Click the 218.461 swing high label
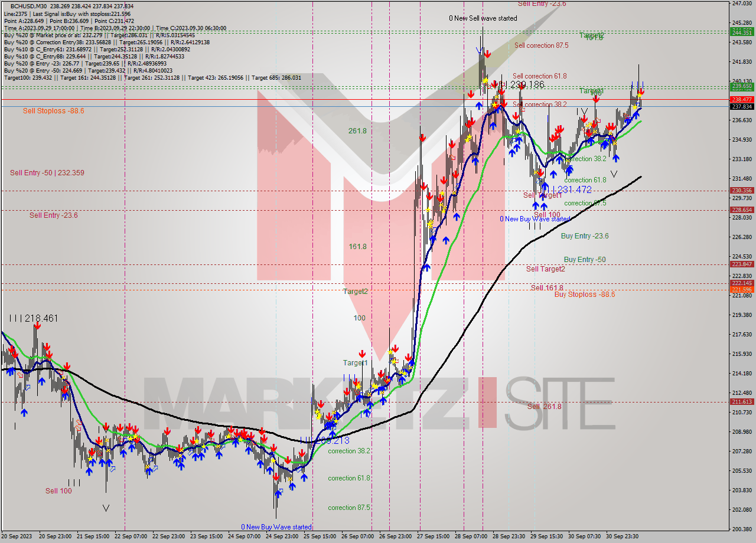Image resolution: width=756 pixels, height=543 pixels. click(x=41, y=319)
